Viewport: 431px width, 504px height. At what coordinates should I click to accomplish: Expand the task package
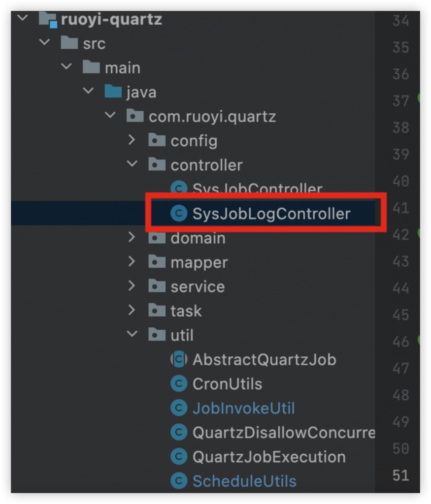tap(131, 311)
